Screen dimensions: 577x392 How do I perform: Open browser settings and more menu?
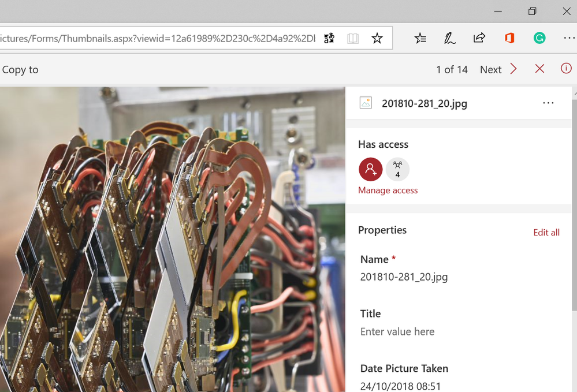coord(569,38)
